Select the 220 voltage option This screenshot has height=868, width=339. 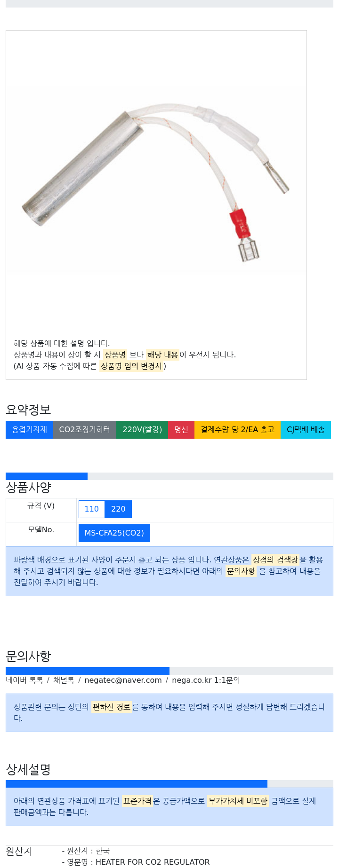(x=118, y=509)
